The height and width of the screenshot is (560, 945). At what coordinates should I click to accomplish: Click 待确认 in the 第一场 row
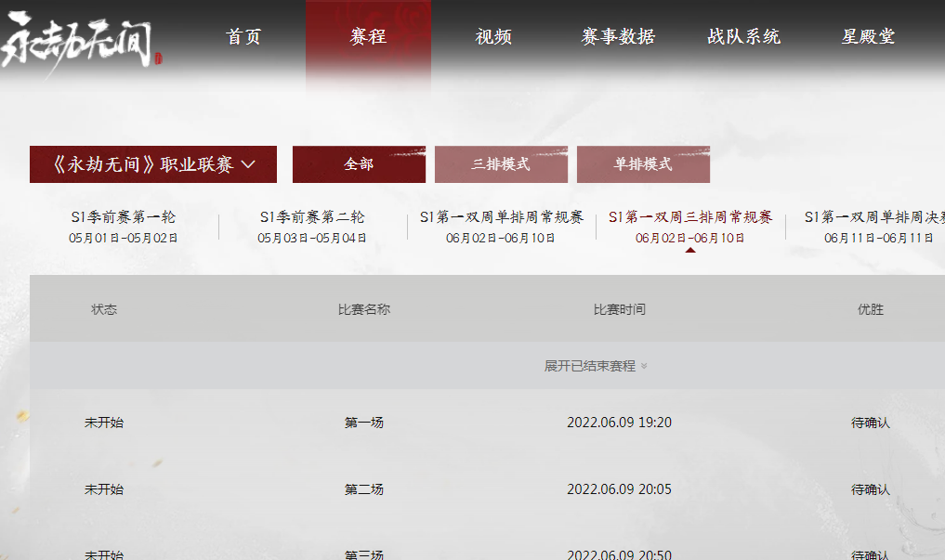[871, 423]
